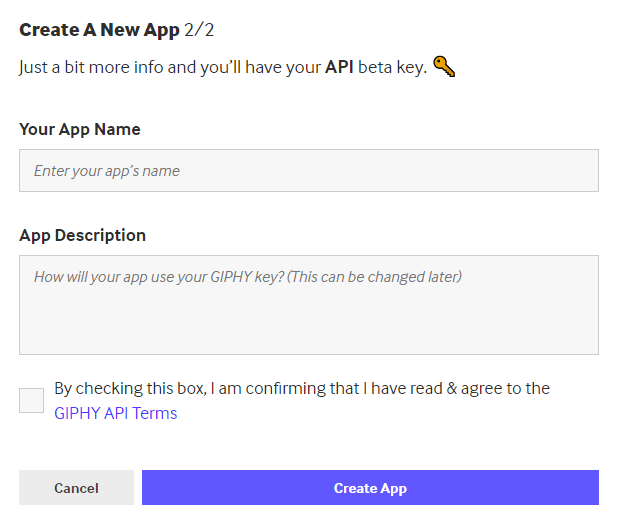The image size is (617, 528).
Task: Focus the Your App Name input field
Action: click(x=308, y=171)
